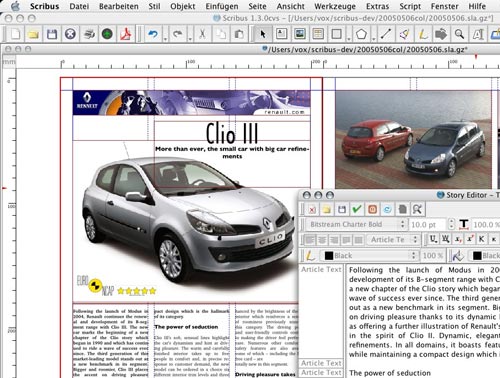The width and height of the screenshot is (500, 378).
Task: Reload text from frame blue icon
Action: (387, 209)
